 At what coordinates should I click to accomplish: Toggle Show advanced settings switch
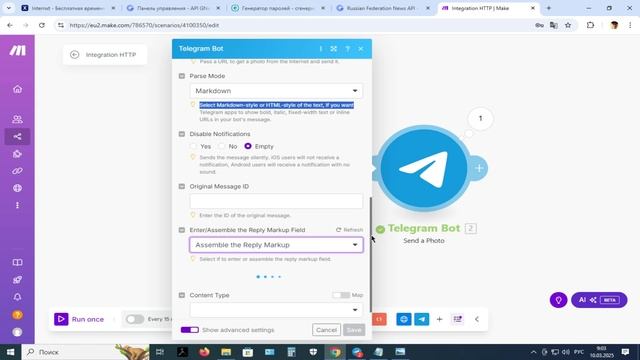coord(190,330)
